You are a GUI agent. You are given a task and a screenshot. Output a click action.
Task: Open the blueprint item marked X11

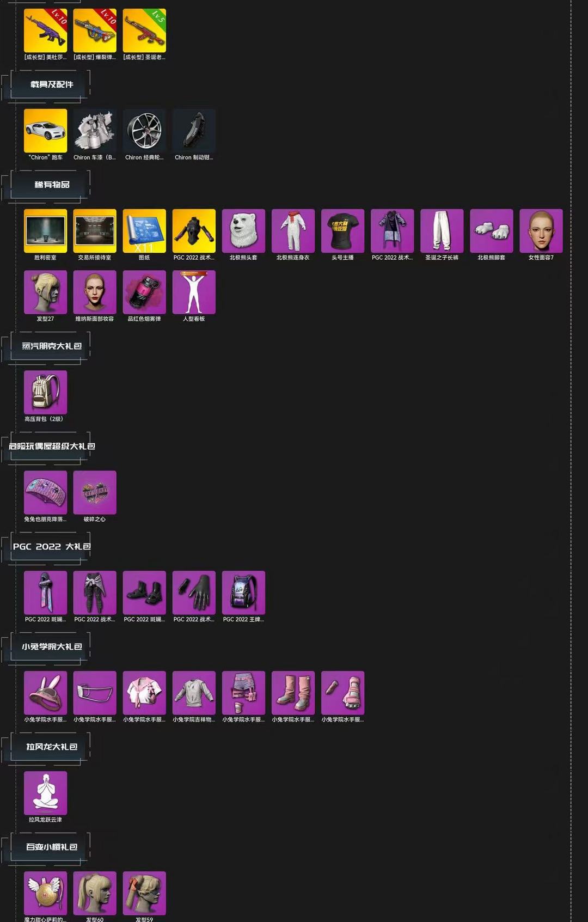click(x=144, y=231)
